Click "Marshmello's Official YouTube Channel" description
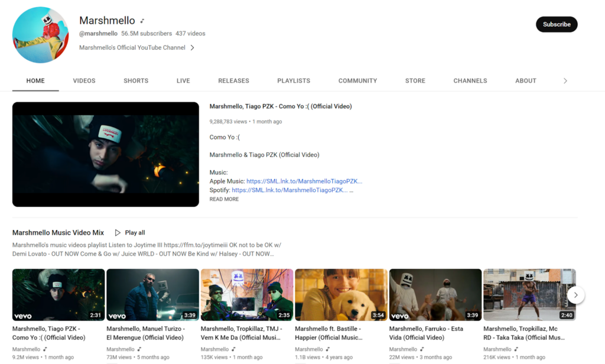This screenshot has width=605, height=364. tap(132, 47)
